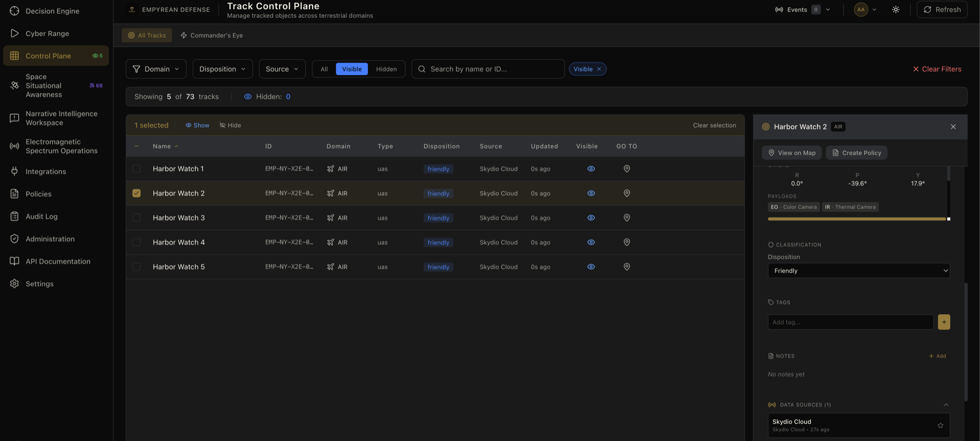
Task: Toggle the light/dark theme sun icon
Action: [896, 10]
